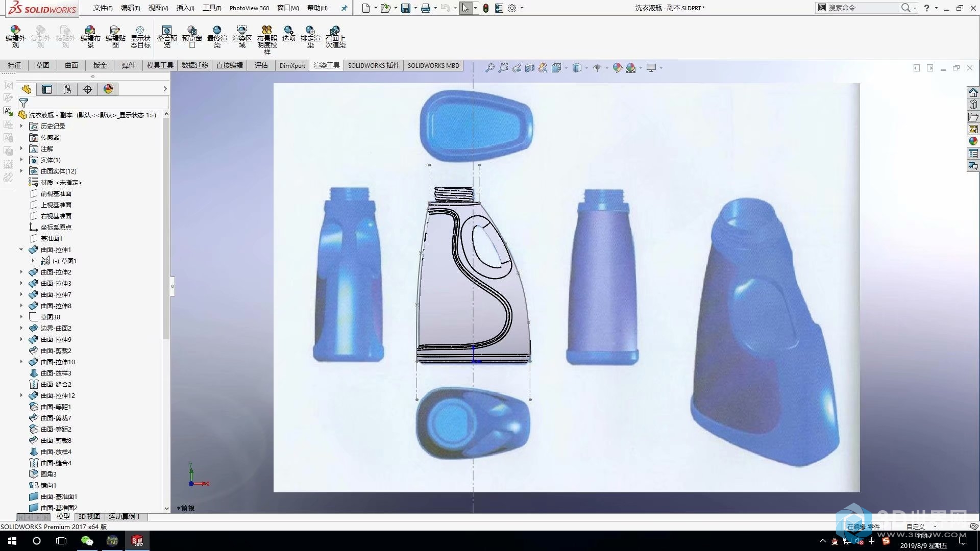Screen dimensions: 980x551
Task: Open the Display Style dropdown arrow
Action: [586, 68]
